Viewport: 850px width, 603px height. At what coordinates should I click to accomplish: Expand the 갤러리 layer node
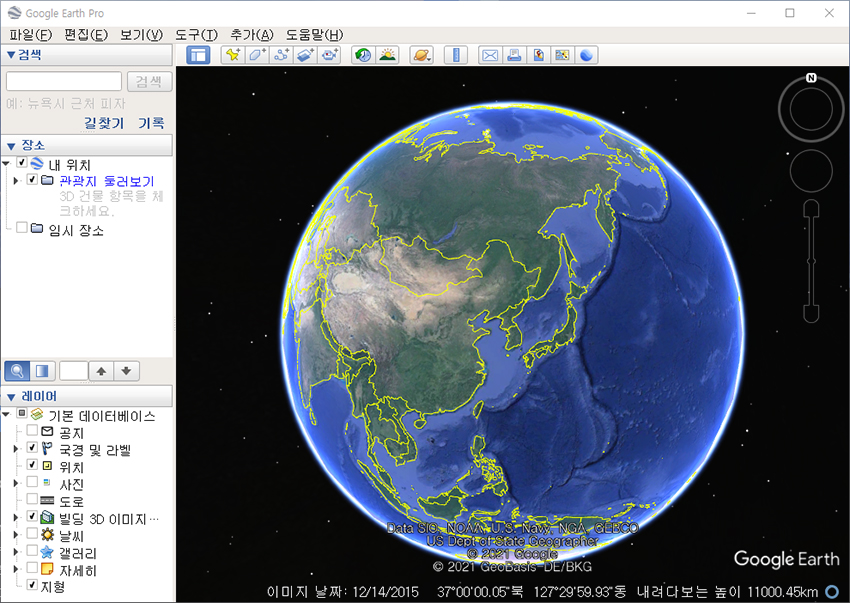pyautogui.click(x=16, y=552)
